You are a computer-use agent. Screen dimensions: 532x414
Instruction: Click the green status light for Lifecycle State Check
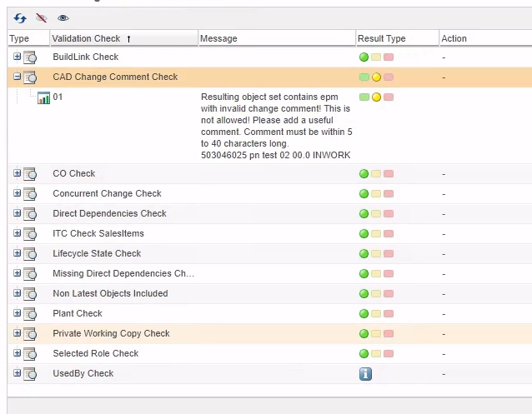coord(364,253)
